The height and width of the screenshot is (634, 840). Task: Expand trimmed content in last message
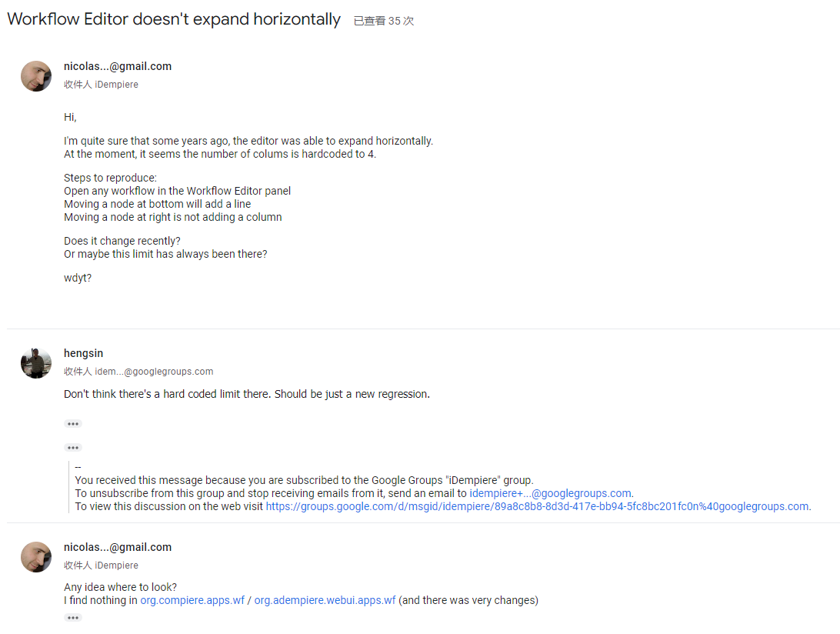click(x=73, y=617)
